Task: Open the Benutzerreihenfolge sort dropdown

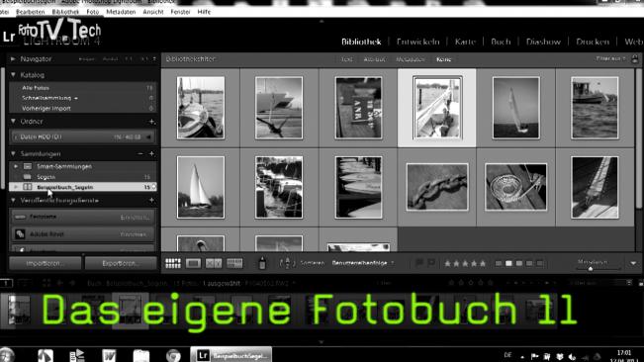Action: (362, 263)
